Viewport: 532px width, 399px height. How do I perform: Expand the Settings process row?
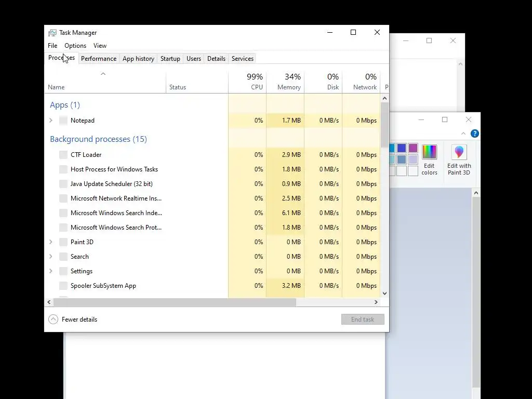pyautogui.click(x=51, y=271)
